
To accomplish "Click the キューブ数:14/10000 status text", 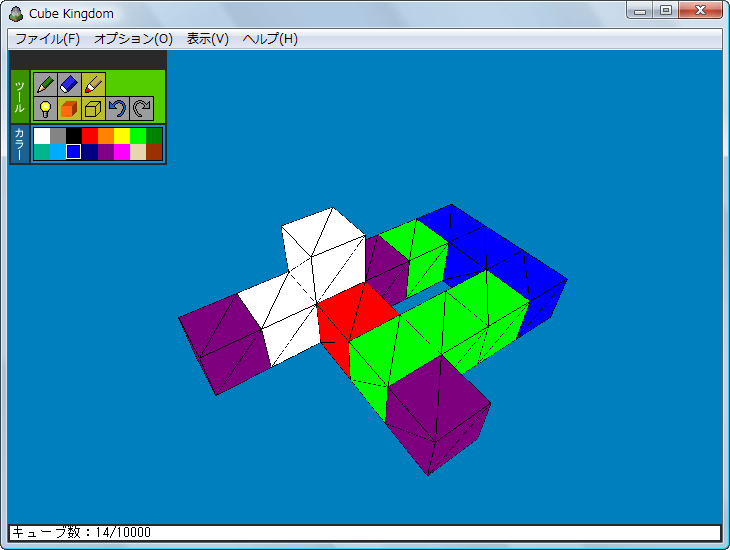I will (81, 532).
